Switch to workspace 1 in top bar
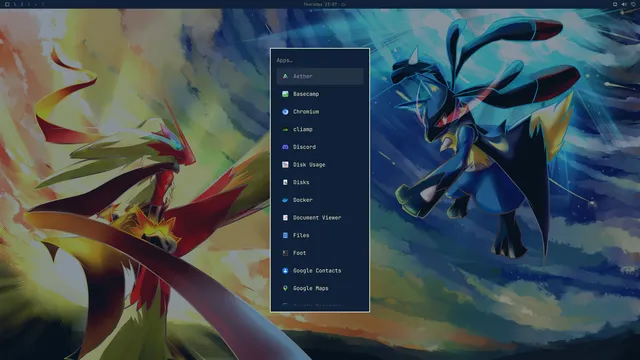 pos(15,4)
